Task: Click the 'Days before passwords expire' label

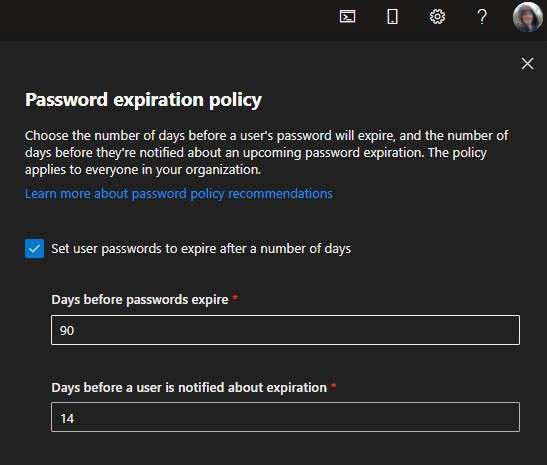Action: click(140, 299)
